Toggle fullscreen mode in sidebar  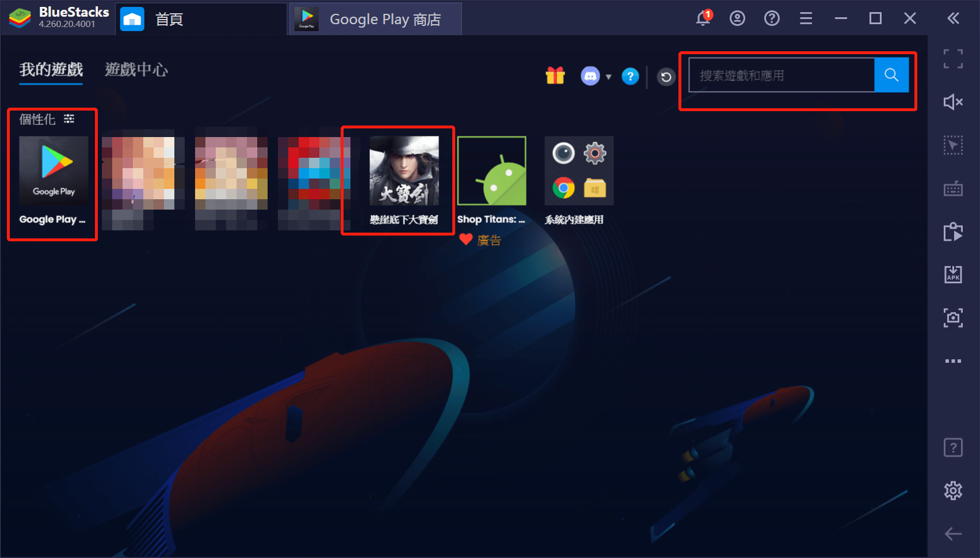(x=953, y=59)
